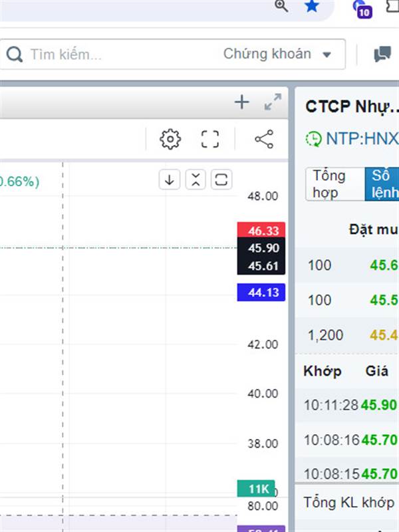This screenshot has height=532, width=399.
Task: Expand the chart panel with arrows icon
Action: coord(273,102)
